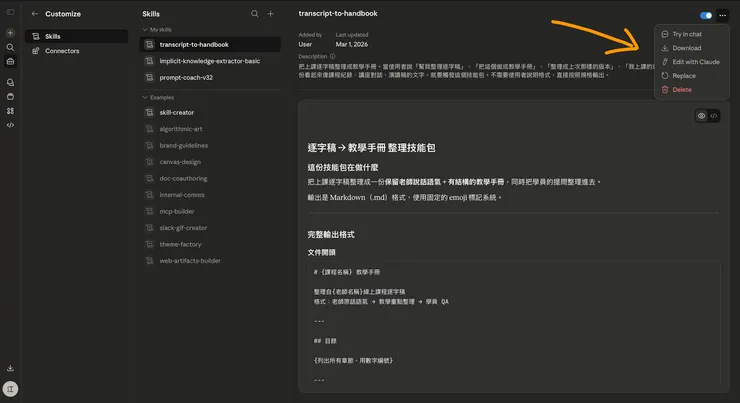Image resolution: width=740 pixels, height=403 pixels.
Task: Collapse the My skills section
Action: coord(157,29)
